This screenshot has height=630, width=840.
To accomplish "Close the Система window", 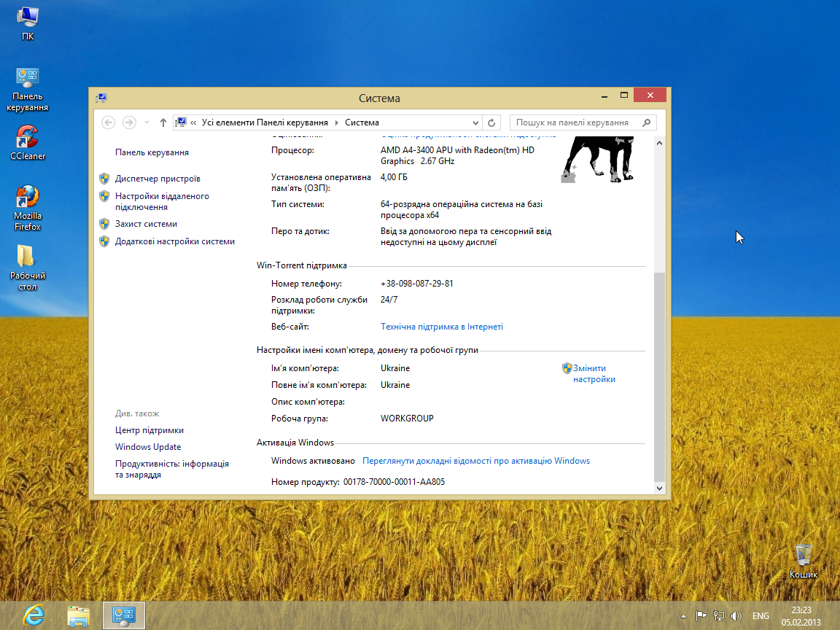I will pyautogui.click(x=650, y=96).
